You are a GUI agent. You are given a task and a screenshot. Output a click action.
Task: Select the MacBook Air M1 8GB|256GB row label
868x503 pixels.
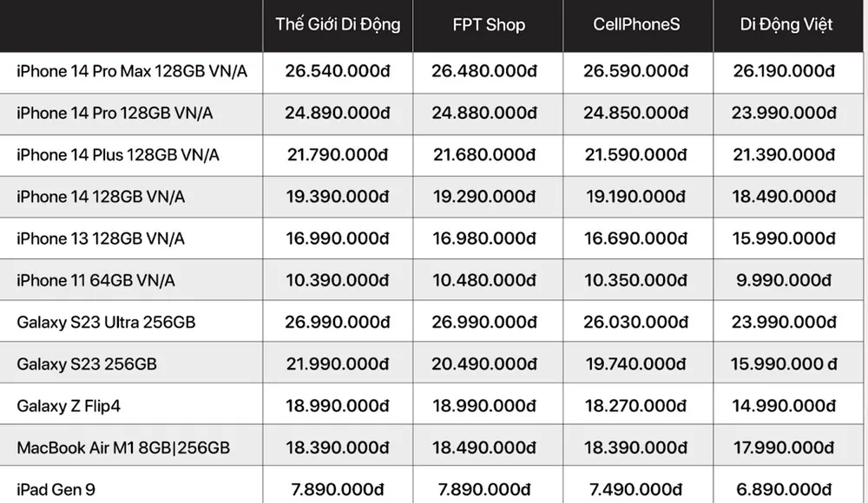point(123,447)
